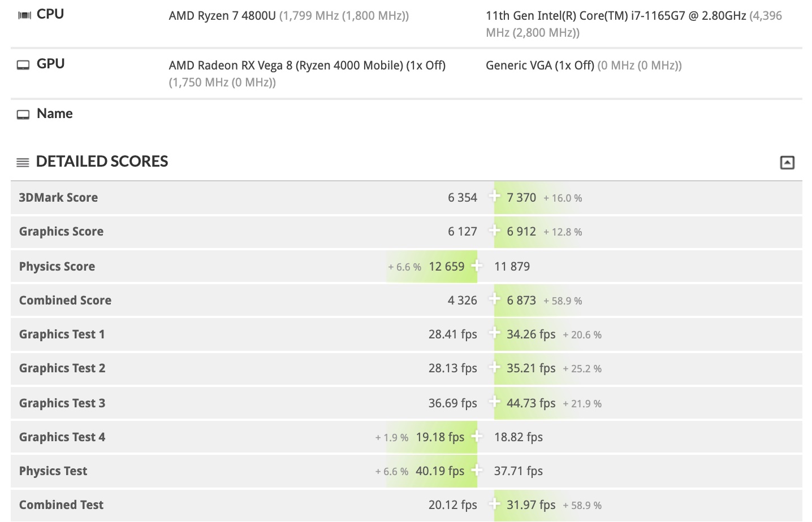Screen dimensions: 812x522
Task: Click the plus icon in Physics Score row
Action: [477, 266]
